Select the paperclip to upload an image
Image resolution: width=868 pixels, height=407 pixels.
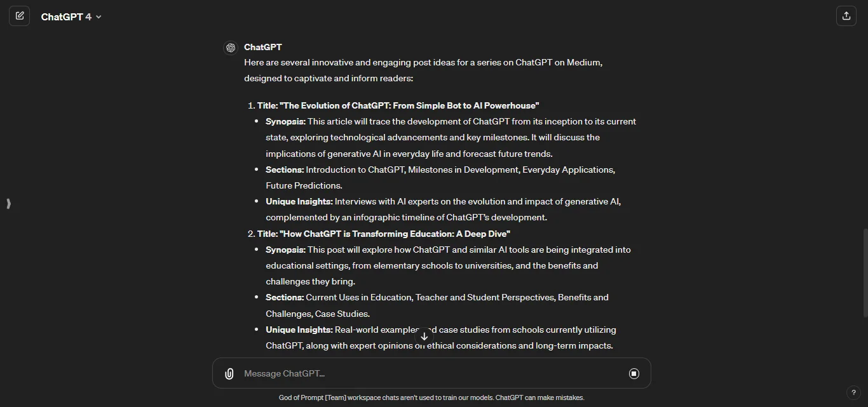229,373
